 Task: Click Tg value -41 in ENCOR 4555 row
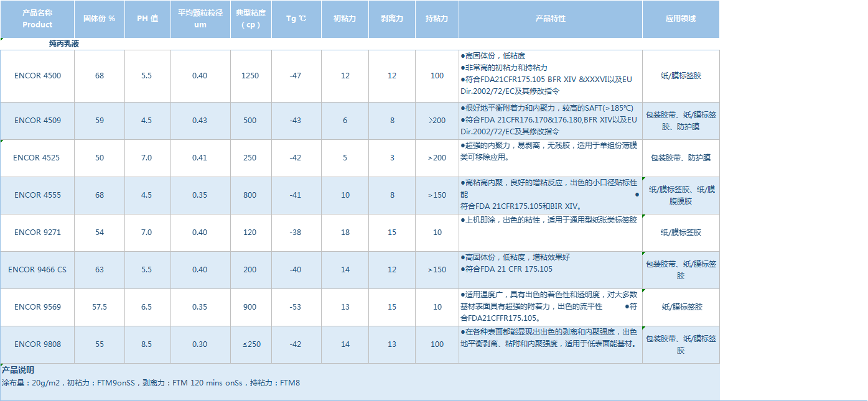click(x=296, y=195)
